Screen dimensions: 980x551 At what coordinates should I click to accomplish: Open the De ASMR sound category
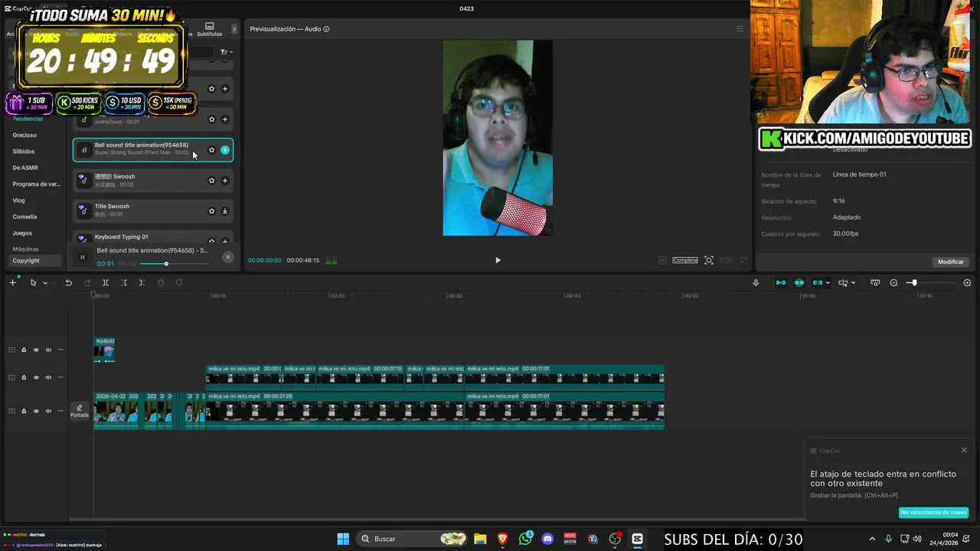pyautogui.click(x=25, y=168)
